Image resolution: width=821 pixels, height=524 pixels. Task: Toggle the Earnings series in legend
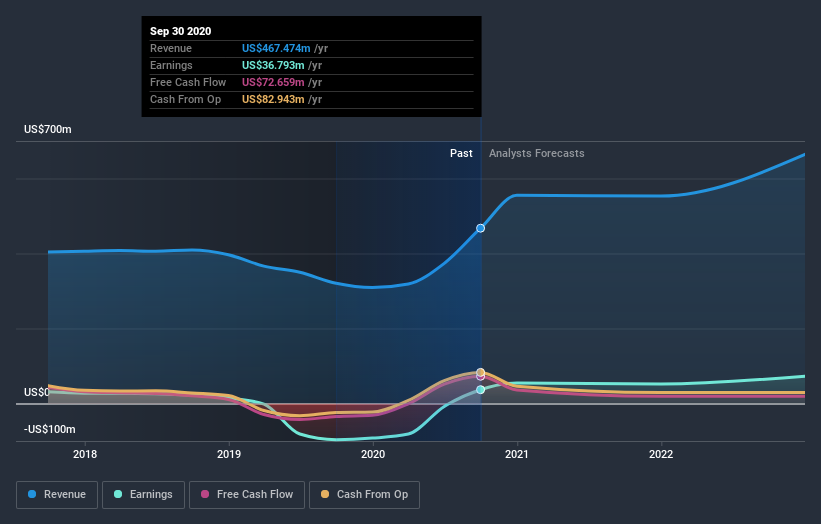(x=143, y=495)
